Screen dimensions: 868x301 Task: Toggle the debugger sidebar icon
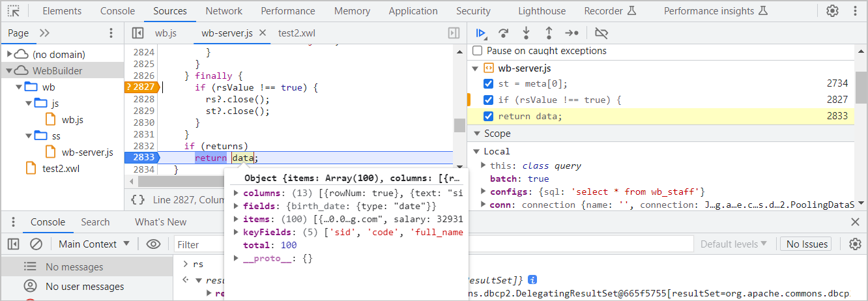tap(454, 33)
